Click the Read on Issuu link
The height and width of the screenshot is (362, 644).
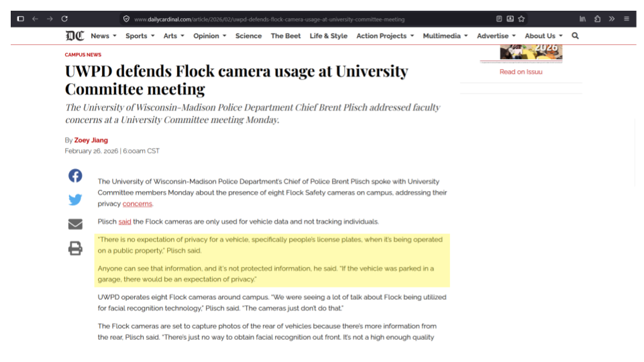521,72
